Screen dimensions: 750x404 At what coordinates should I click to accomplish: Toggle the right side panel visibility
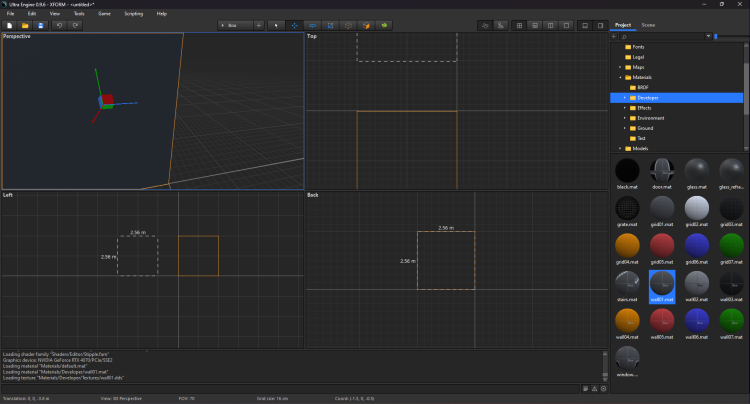click(601, 24)
